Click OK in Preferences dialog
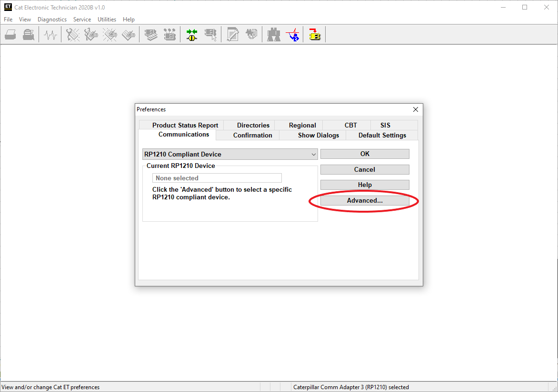558x392 pixels. point(365,154)
